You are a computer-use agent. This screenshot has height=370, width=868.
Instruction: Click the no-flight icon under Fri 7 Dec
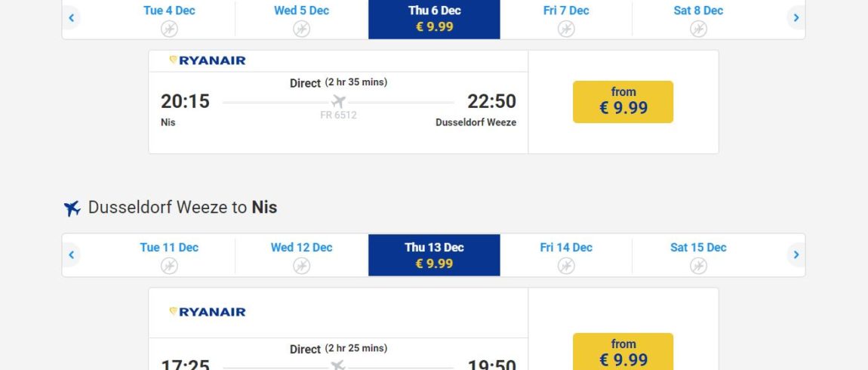tap(566, 29)
